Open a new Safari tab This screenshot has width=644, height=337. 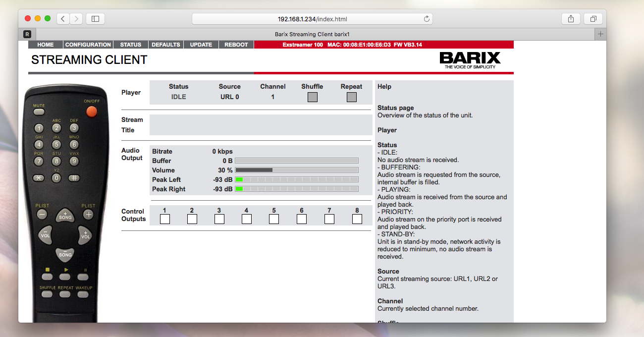[600, 34]
